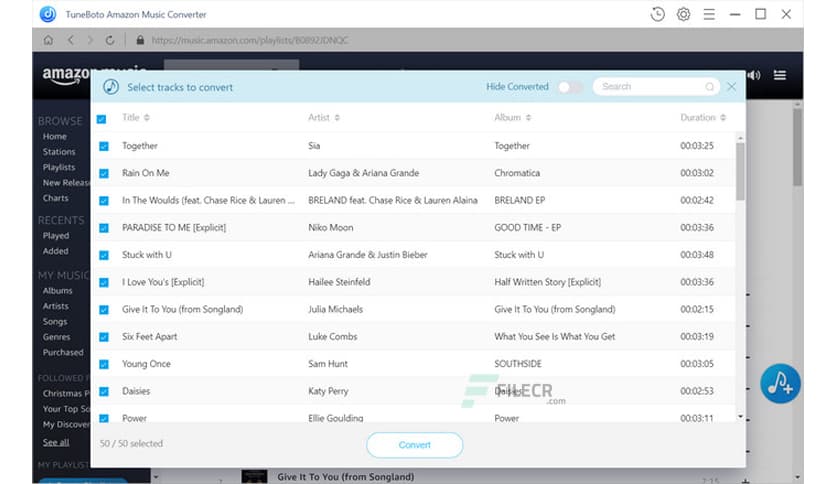
Task: Click the album thumbnail in player bar
Action: coord(254,476)
